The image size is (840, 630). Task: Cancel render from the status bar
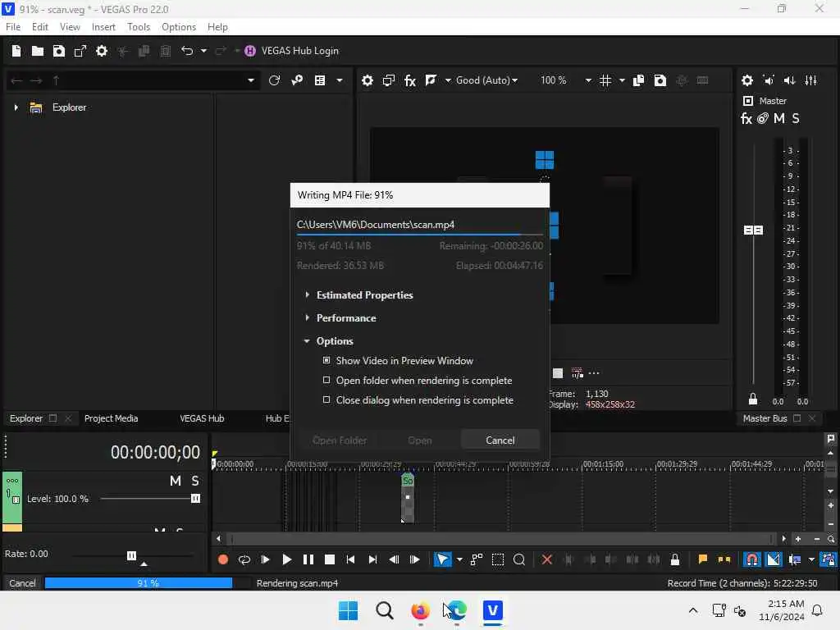pos(22,583)
